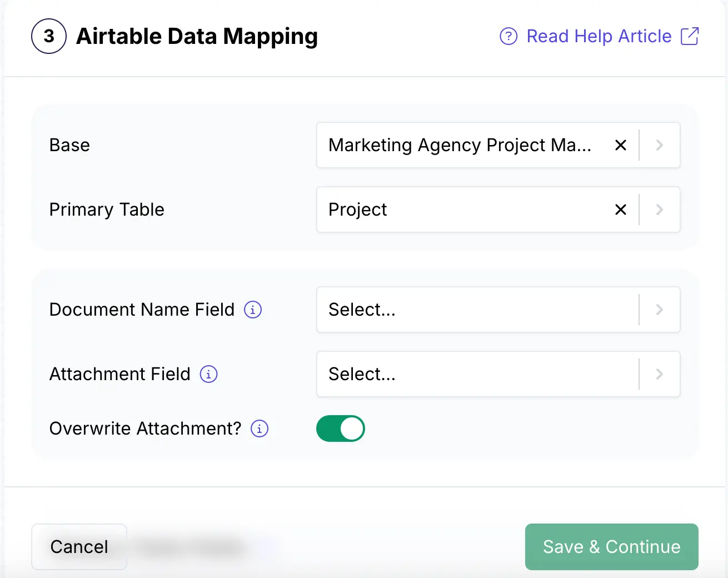Select the Primary Table field showing Project
The image size is (728, 578).
(x=461, y=210)
